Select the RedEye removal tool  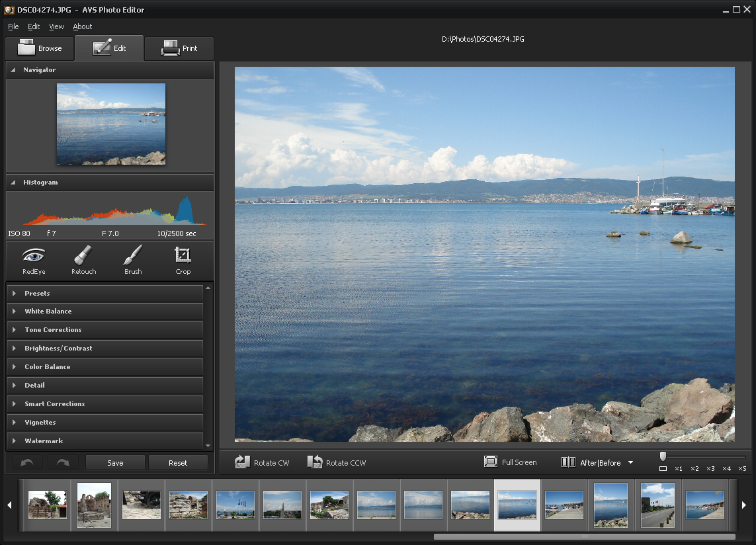point(34,260)
